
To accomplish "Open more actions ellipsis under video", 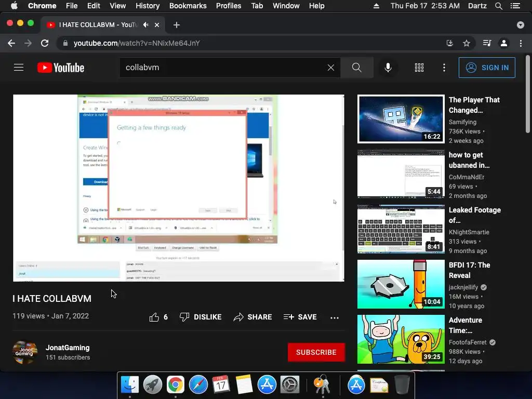I will click(x=335, y=317).
